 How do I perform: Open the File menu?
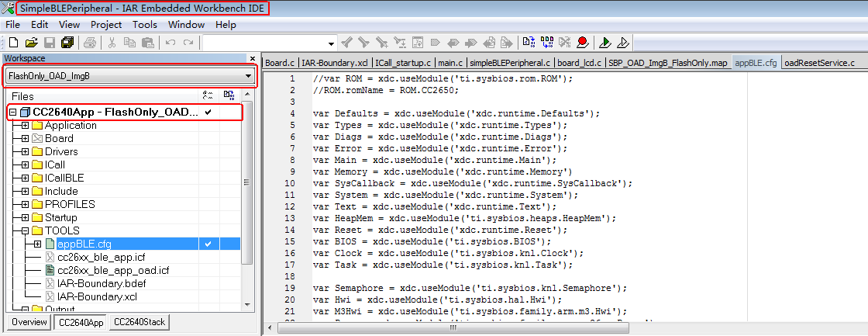pyautogui.click(x=12, y=24)
